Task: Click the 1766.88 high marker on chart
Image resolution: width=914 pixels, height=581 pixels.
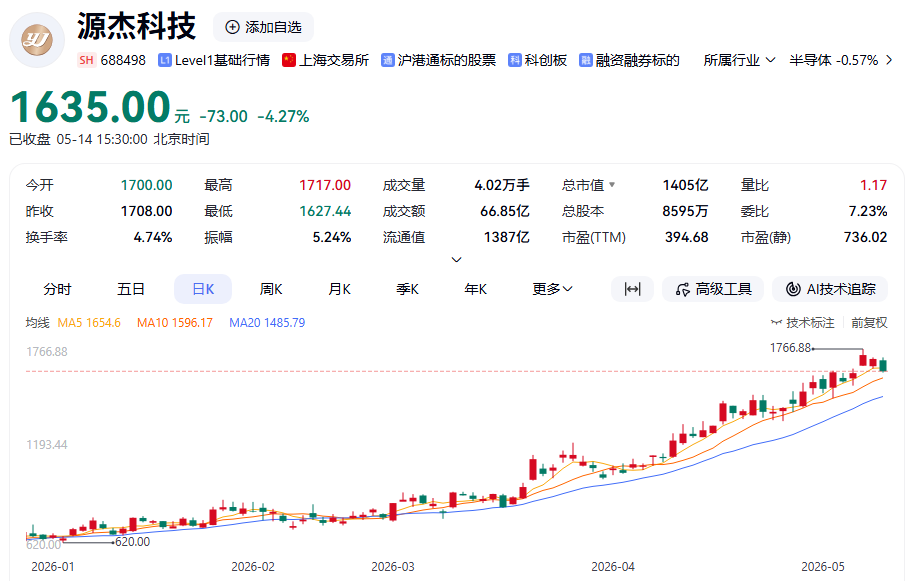Action: click(790, 348)
